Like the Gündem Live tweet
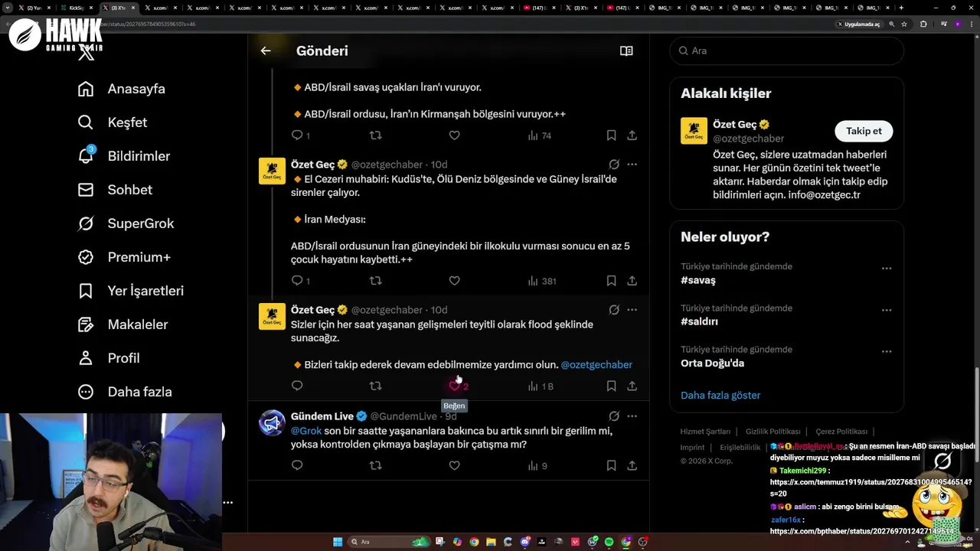Image resolution: width=980 pixels, height=551 pixels. click(x=454, y=466)
